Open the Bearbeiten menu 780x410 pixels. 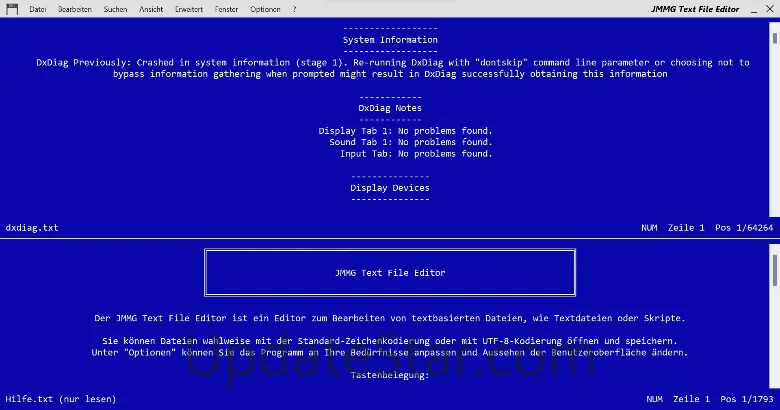[75, 9]
